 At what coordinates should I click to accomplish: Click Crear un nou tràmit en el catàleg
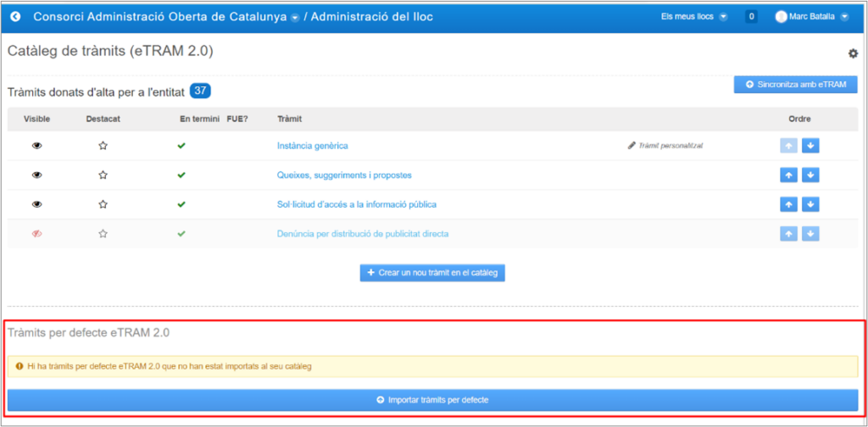click(432, 273)
